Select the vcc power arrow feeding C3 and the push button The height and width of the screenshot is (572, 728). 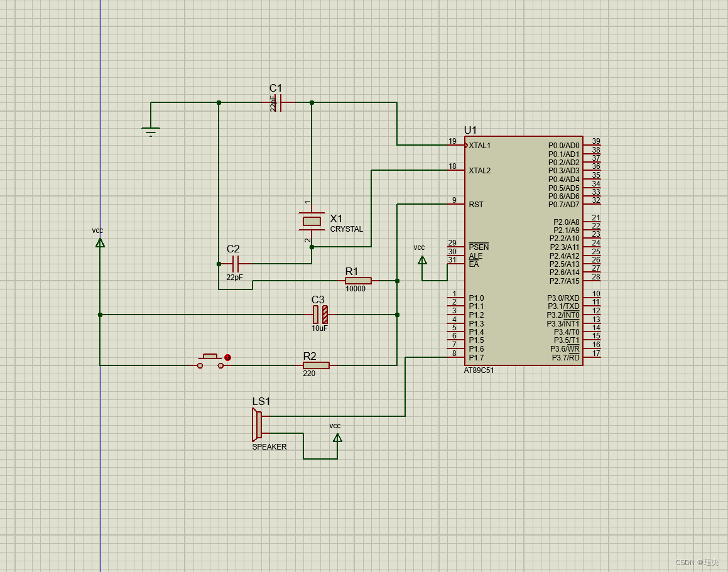(x=100, y=243)
